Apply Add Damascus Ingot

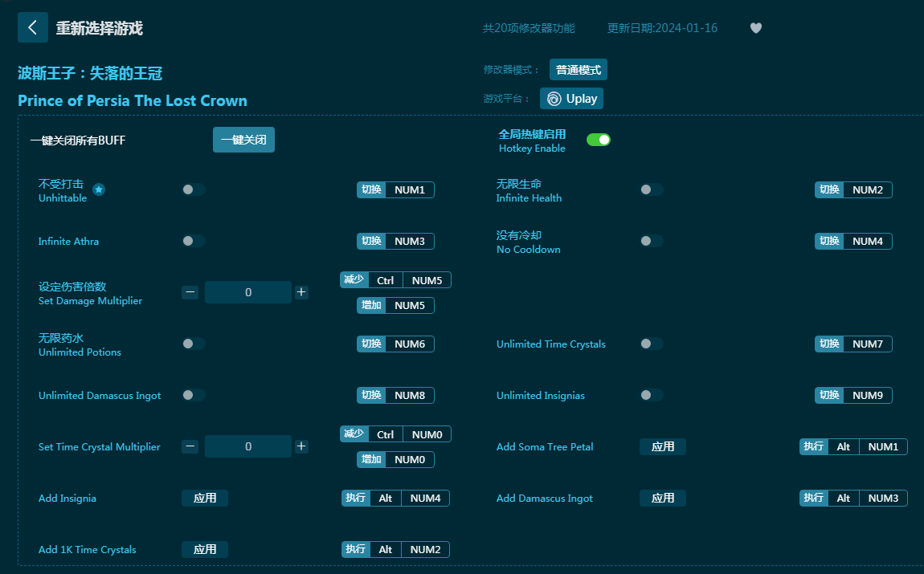[662, 498]
